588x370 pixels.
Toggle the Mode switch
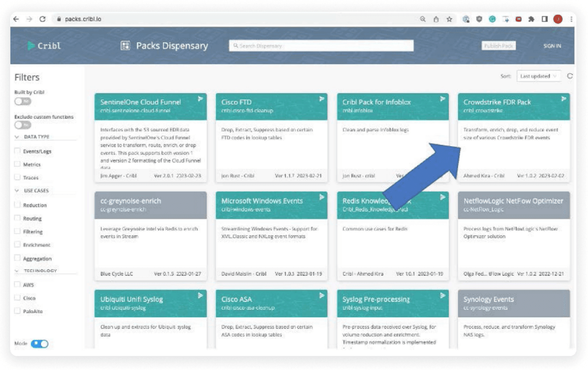[39, 344]
